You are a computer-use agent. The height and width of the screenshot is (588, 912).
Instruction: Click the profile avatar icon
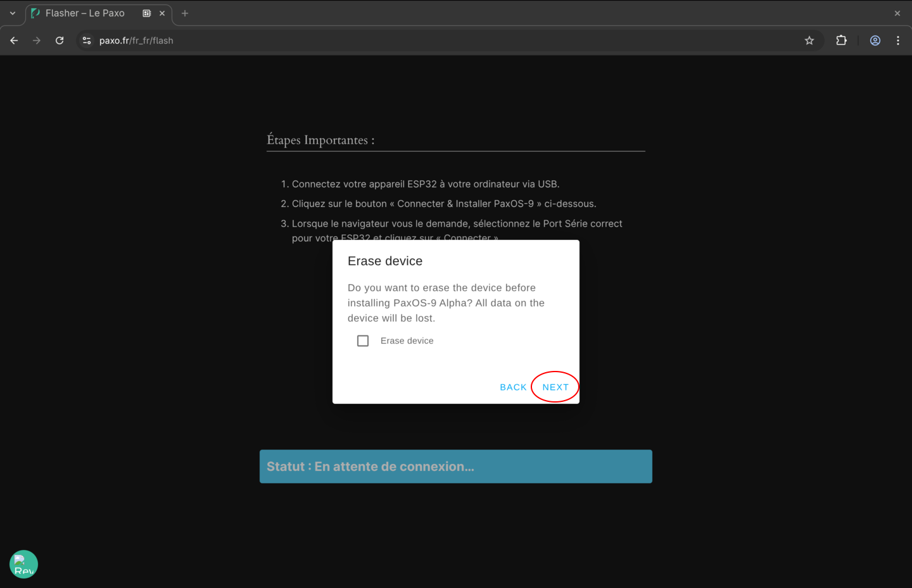[x=875, y=40]
